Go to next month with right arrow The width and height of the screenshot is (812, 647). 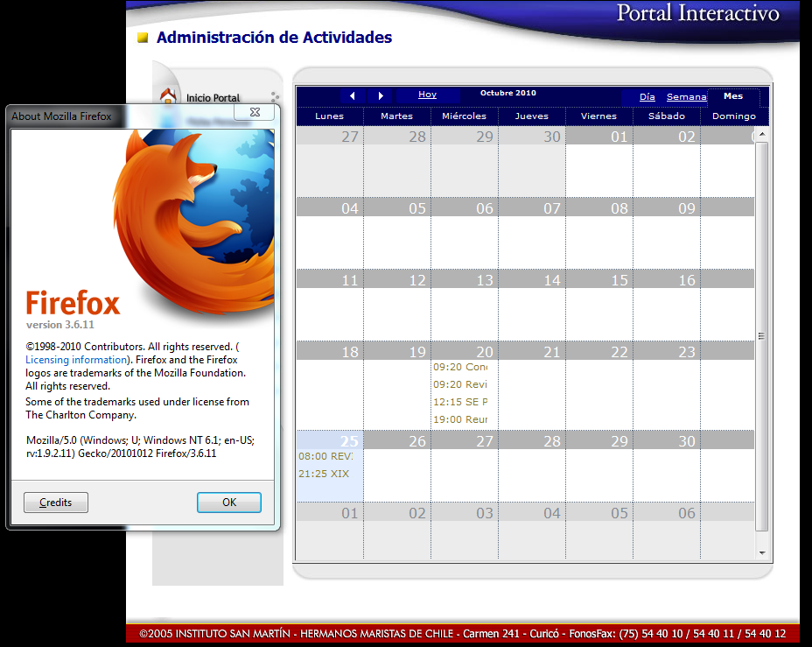point(381,95)
